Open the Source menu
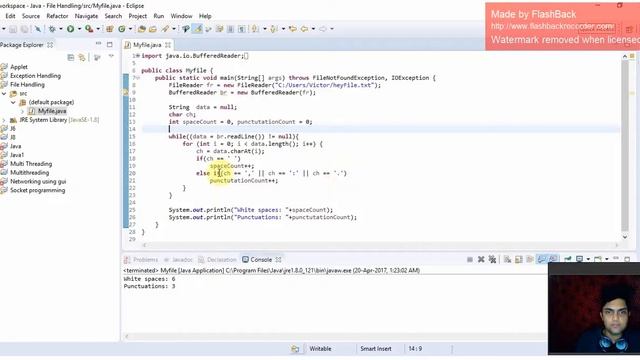The height and width of the screenshot is (360, 640). 31,16
